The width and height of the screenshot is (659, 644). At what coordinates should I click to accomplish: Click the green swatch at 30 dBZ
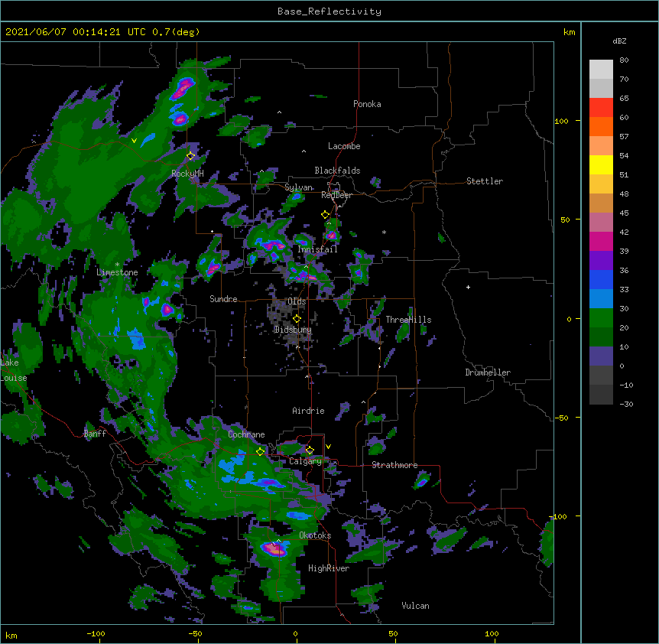(601, 318)
